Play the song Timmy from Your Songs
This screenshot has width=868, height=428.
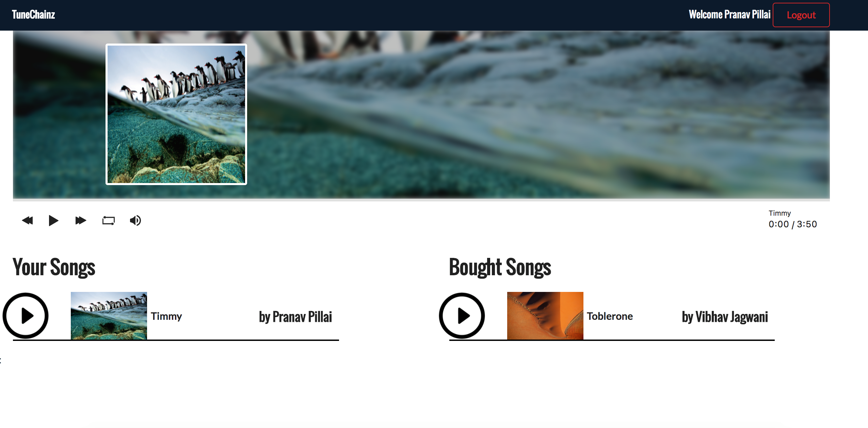pos(26,315)
